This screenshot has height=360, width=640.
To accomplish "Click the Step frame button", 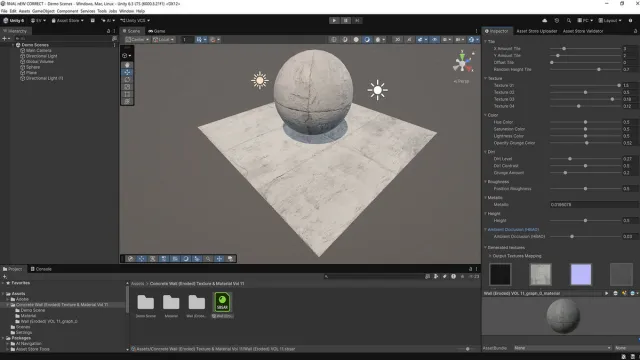I will coord(357,20).
